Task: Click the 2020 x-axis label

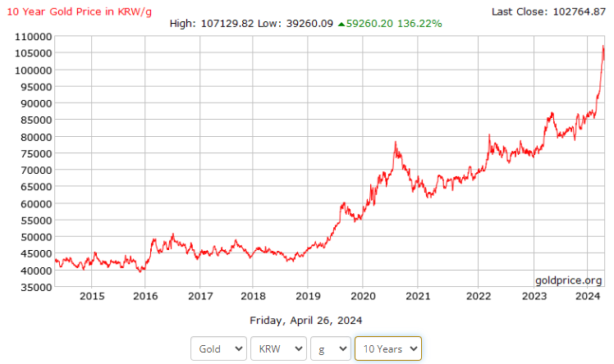Action: [x=363, y=296]
